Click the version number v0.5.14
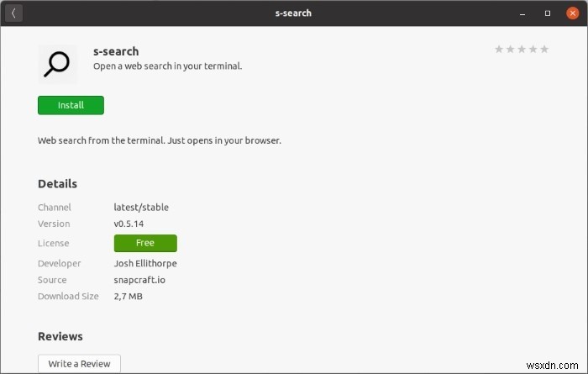The width and height of the screenshot is (588, 374). coord(130,224)
